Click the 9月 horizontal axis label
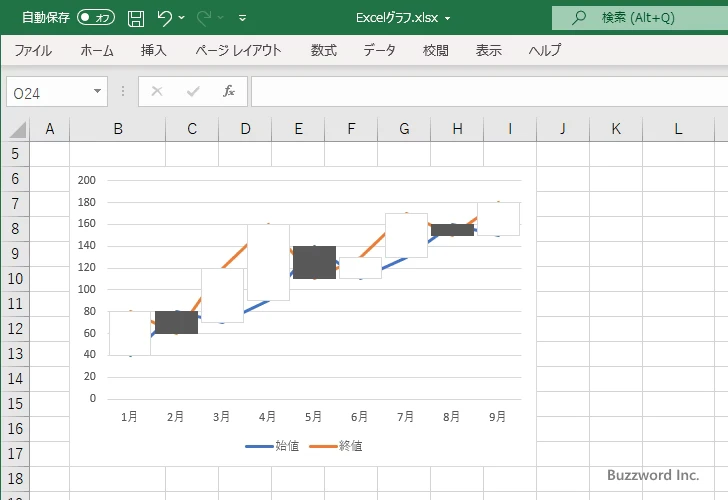728x500 pixels. pyautogui.click(x=497, y=416)
